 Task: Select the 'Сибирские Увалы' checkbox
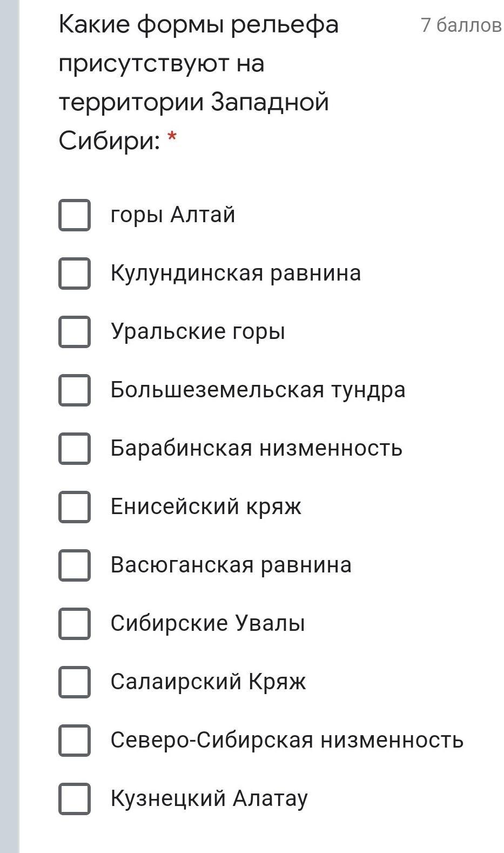[75, 623]
